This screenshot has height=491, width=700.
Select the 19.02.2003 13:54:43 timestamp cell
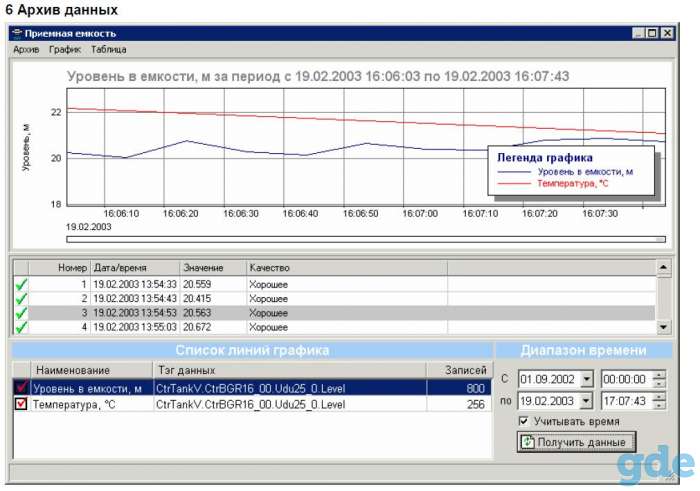click(135, 299)
